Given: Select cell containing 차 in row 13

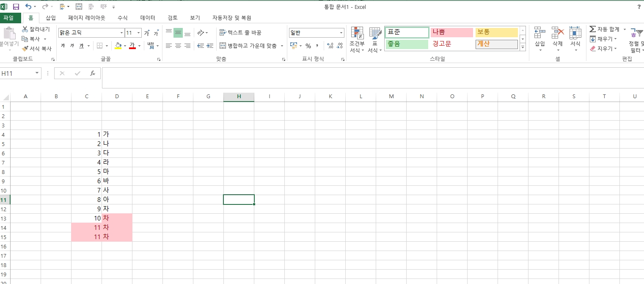Looking at the screenshot, I should point(117,218).
